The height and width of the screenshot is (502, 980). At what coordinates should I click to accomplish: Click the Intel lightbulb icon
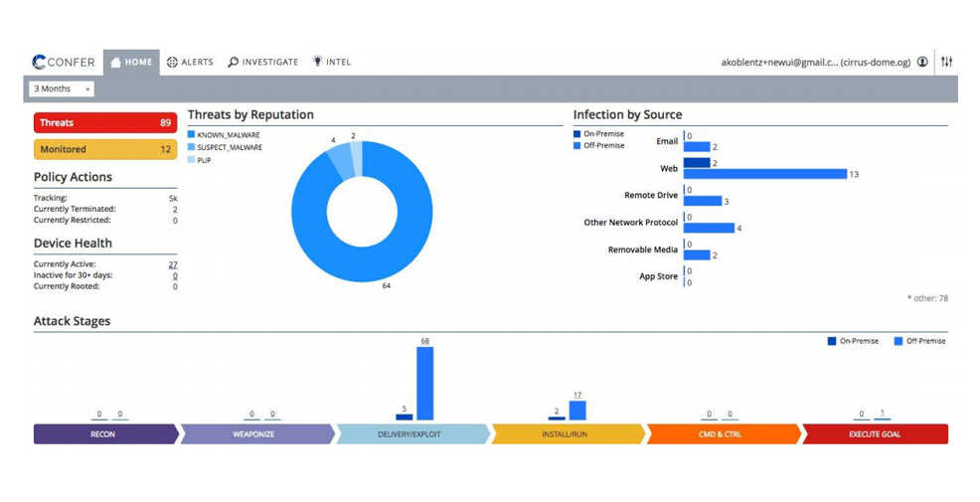click(317, 62)
